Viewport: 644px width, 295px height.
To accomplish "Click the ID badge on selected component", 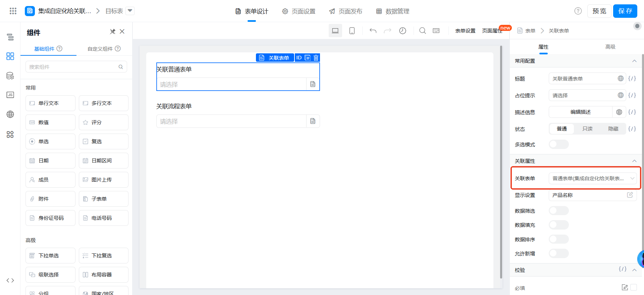I will tap(299, 58).
